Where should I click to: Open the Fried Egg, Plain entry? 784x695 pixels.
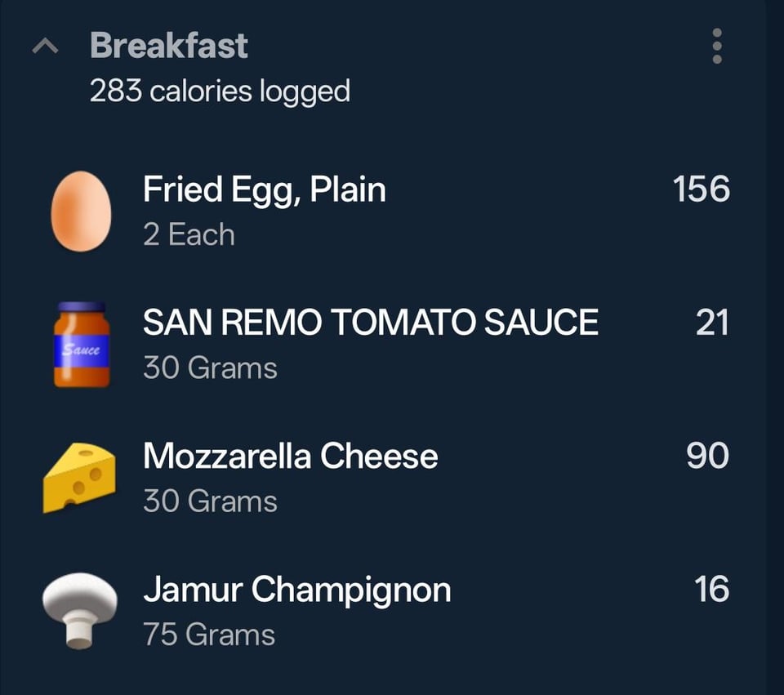[x=264, y=190]
